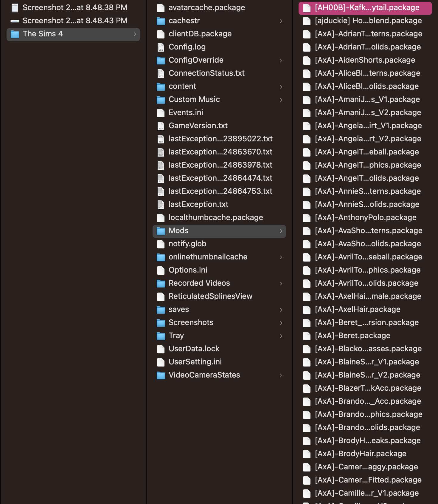Click the Mods folder icon

[x=161, y=231]
